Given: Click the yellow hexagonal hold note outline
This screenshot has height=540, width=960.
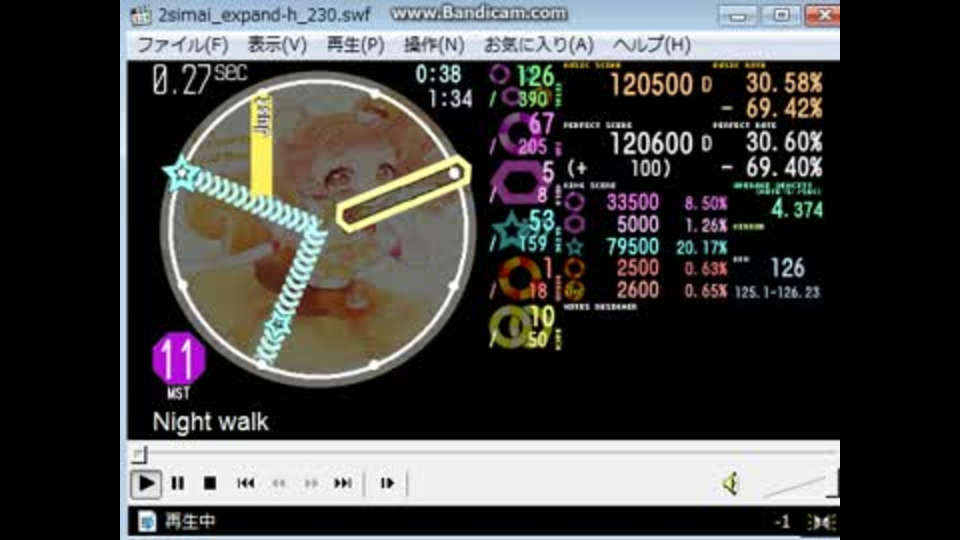Looking at the screenshot, I should 403,193.
